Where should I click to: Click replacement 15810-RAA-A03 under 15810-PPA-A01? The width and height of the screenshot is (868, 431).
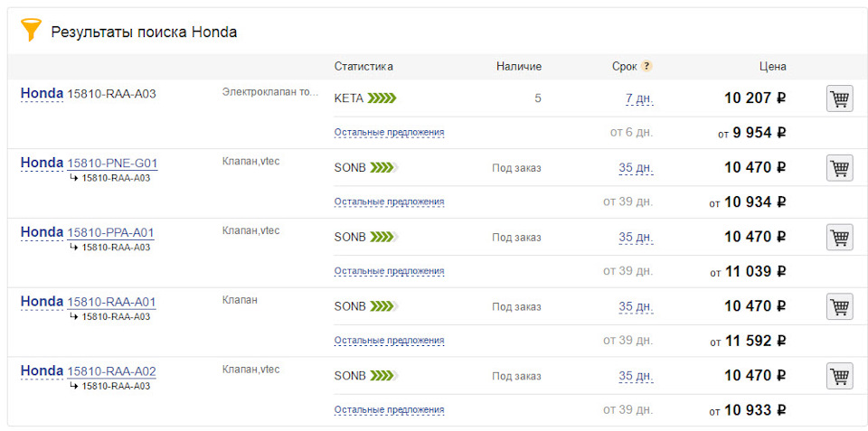click(116, 248)
